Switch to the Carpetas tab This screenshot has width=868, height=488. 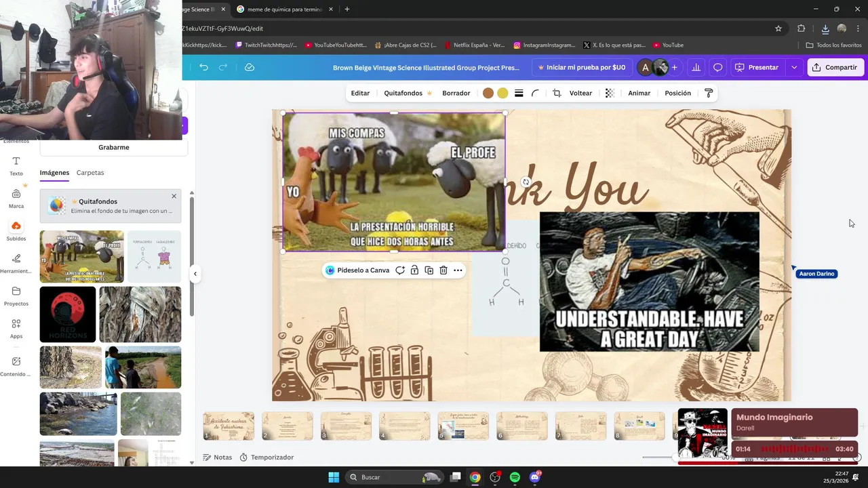pyautogui.click(x=90, y=173)
